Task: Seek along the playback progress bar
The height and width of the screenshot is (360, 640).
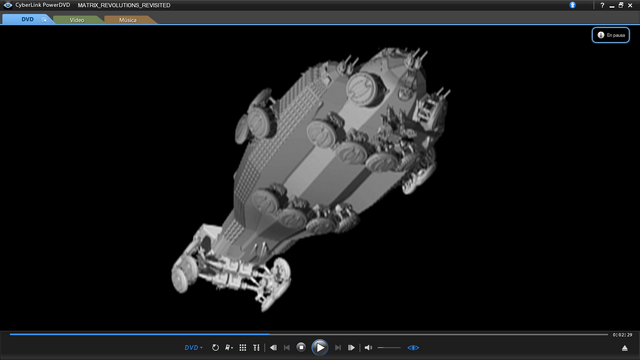Action: point(309,334)
